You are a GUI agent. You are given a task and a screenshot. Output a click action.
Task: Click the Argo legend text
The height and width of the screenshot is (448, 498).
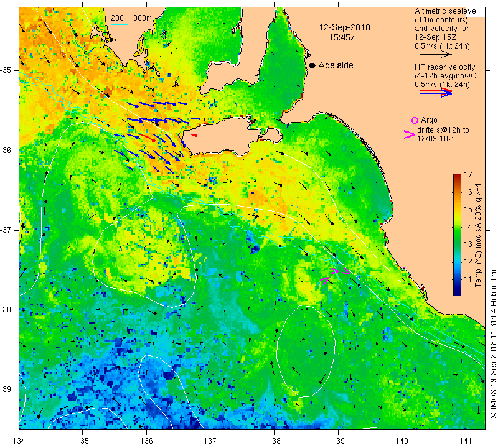pos(429,120)
